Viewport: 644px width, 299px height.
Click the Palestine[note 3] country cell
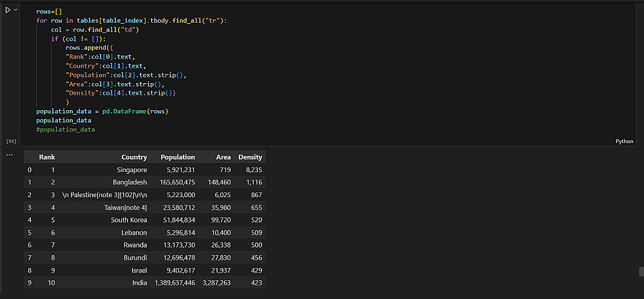tap(104, 195)
